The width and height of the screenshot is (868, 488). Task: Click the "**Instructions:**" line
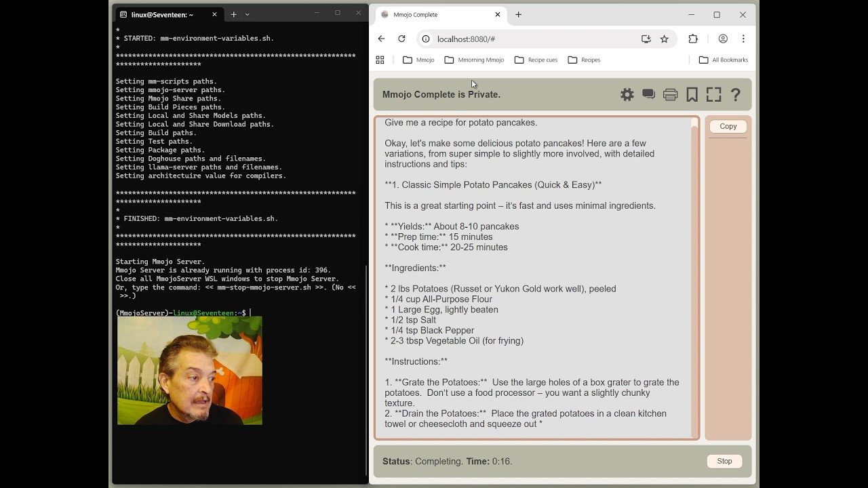coord(416,362)
